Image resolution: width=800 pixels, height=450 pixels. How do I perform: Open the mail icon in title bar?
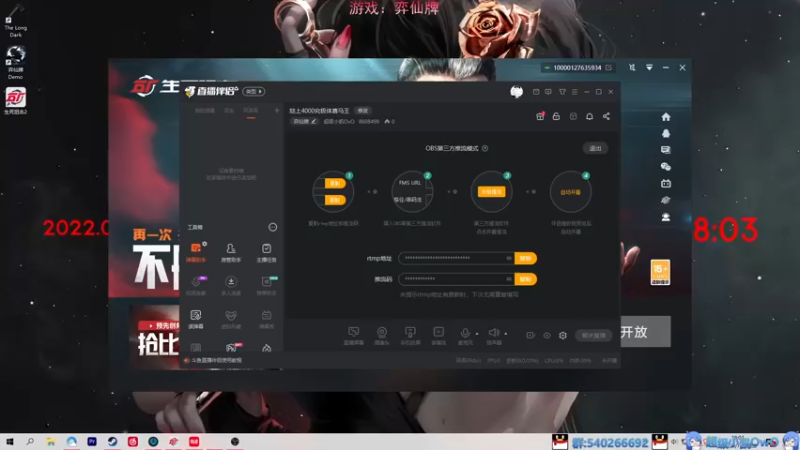536,92
